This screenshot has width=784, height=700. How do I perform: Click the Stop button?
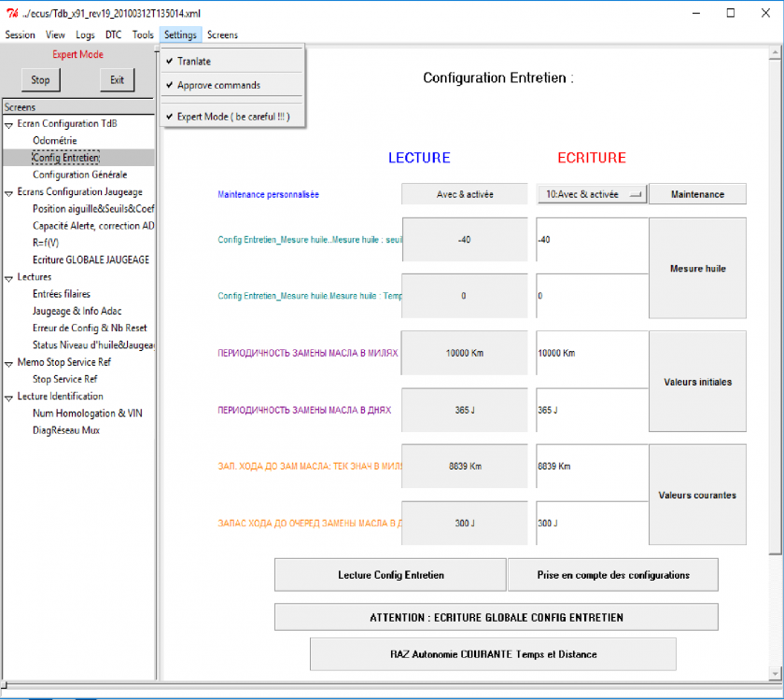click(x=40, y=80)
